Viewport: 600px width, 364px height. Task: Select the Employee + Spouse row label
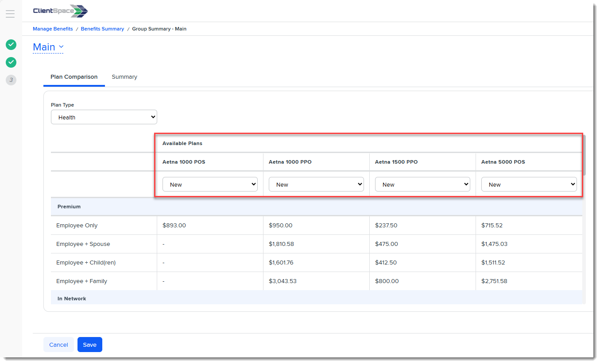[x=83, y=244]
